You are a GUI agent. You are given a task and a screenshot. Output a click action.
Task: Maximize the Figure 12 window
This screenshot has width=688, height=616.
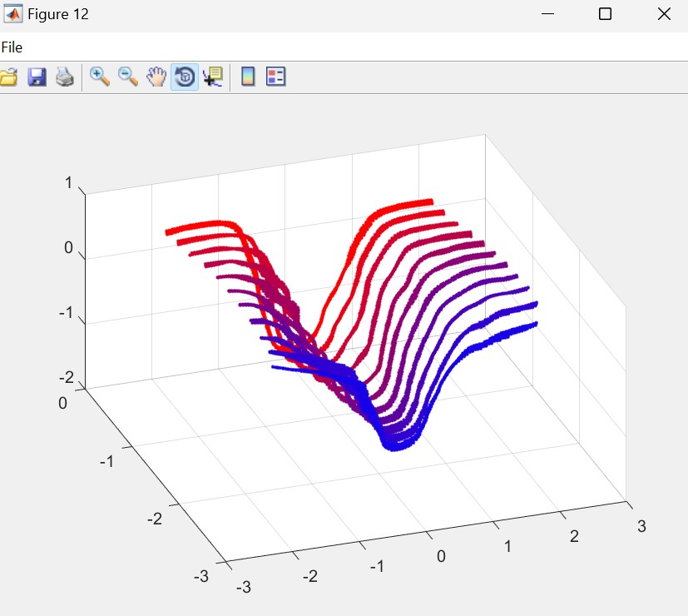605,14
